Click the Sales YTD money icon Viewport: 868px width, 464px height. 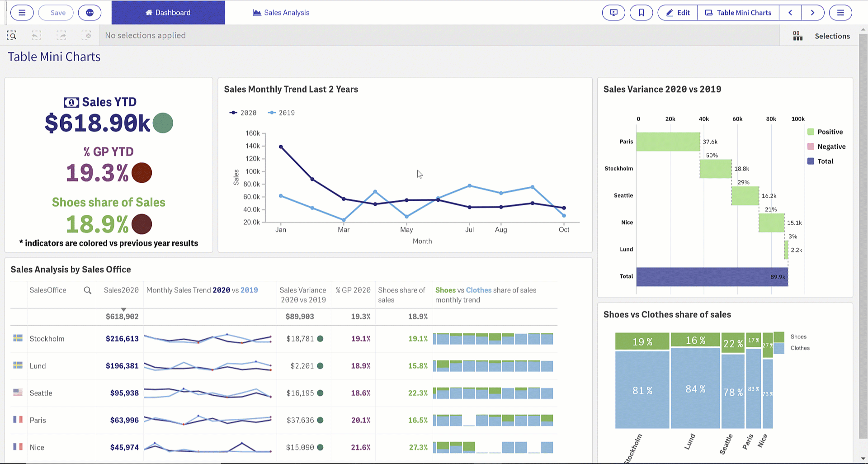[71, 103]
